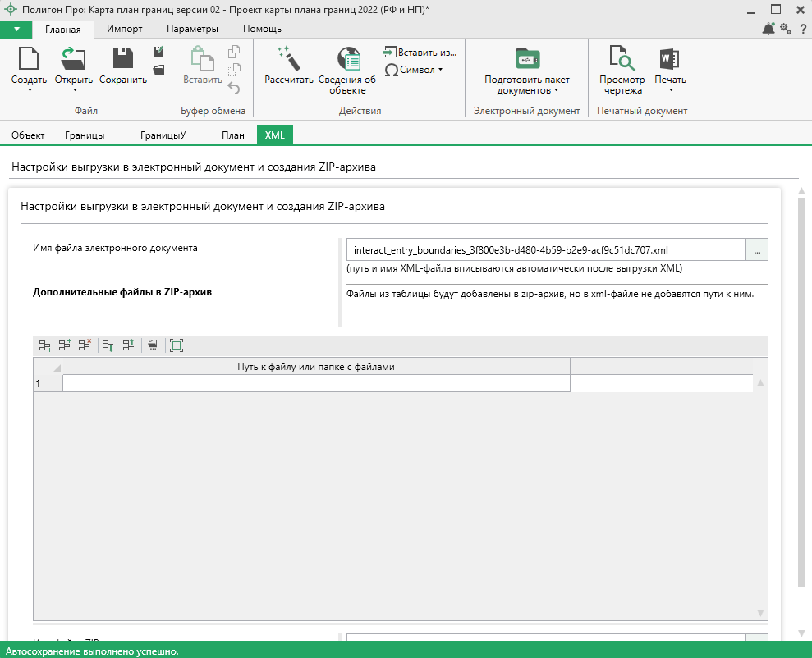The image size is (812, 658).
Task: Click the help question mark icon
Action: click(x=801, y=30)
